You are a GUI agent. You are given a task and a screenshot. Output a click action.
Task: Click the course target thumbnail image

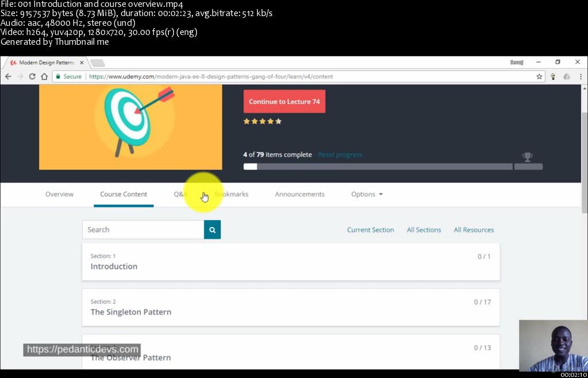click(x=130, y=127)
